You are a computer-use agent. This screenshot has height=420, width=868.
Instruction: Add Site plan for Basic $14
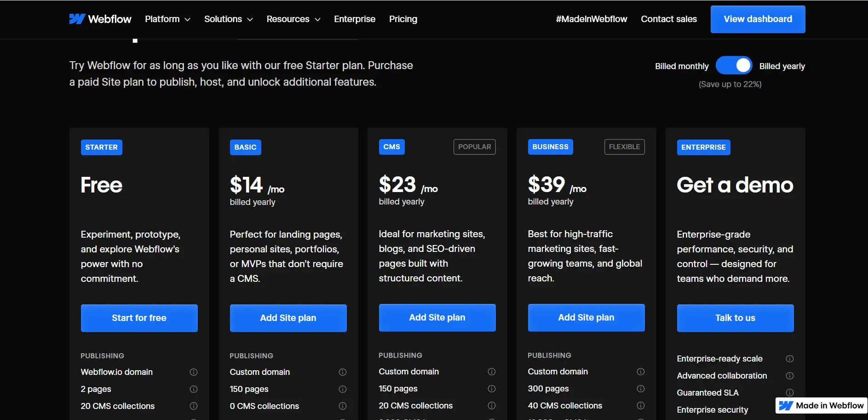[288, 318]
